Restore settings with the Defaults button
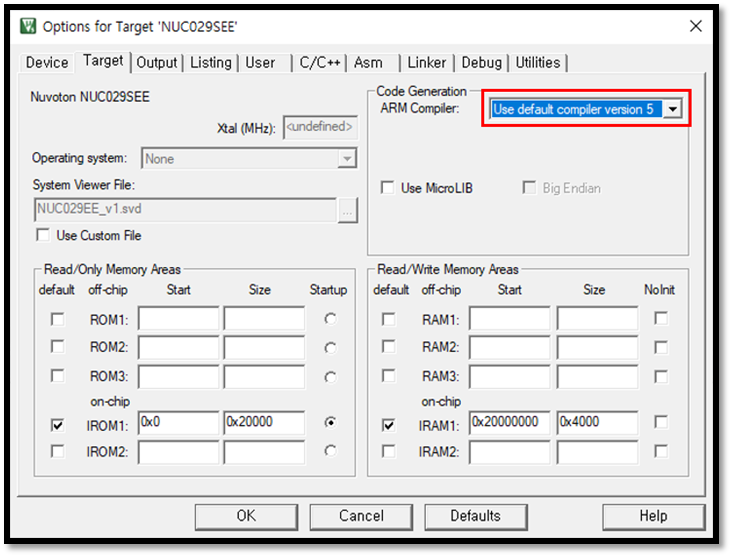 [475, 517]
